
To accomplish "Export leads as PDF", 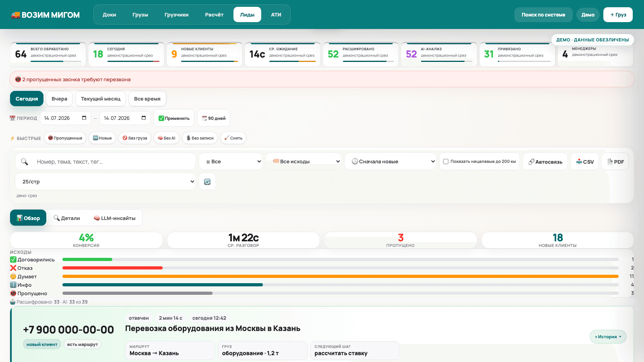I will (615, 162).
